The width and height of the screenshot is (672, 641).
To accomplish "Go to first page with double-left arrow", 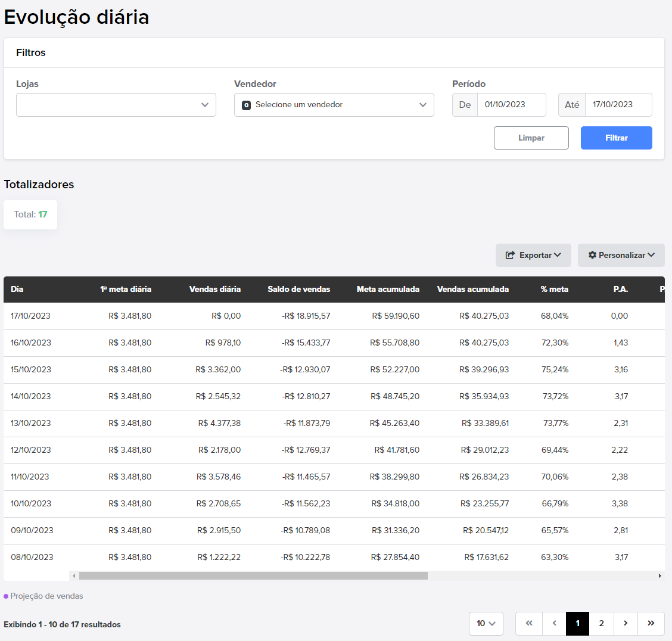I will [x=529, y=624].
